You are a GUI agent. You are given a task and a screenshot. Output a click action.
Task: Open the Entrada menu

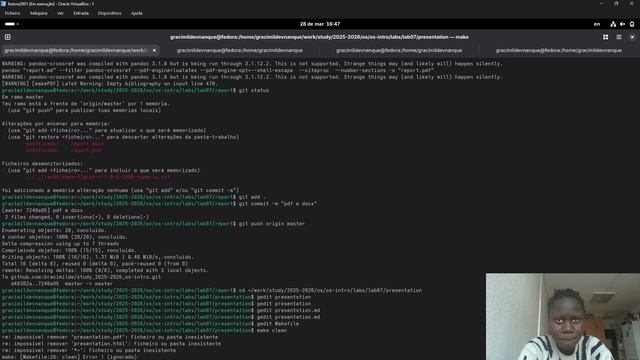81,13
